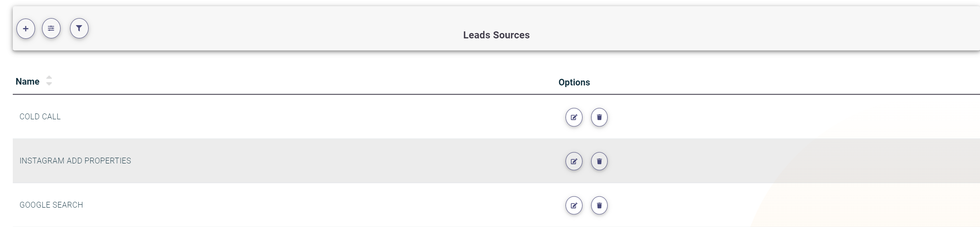Click the plus icon to add lead source
Screen dimensions: 980x227
click(26, 29)
